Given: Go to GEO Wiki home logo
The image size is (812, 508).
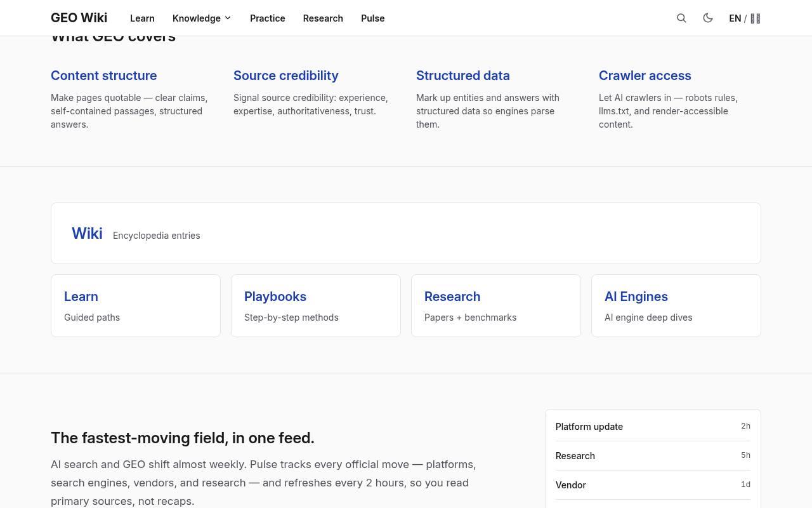Looking at the screenshot, I should click(x=79, y=18).
